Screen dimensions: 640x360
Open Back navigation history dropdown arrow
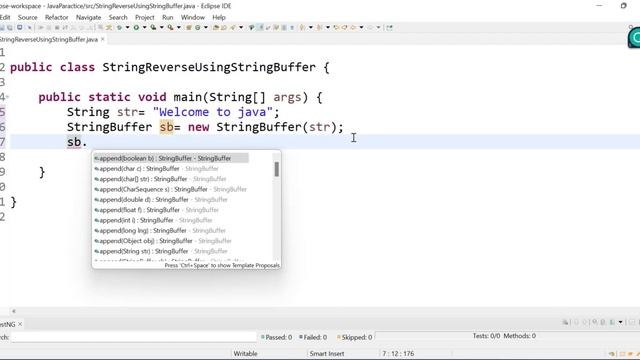coord(361,28)
